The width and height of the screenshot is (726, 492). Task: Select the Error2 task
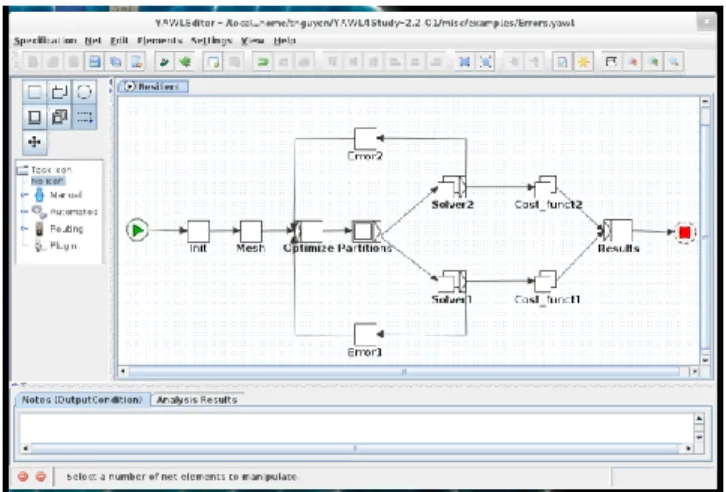click(365, 139)
